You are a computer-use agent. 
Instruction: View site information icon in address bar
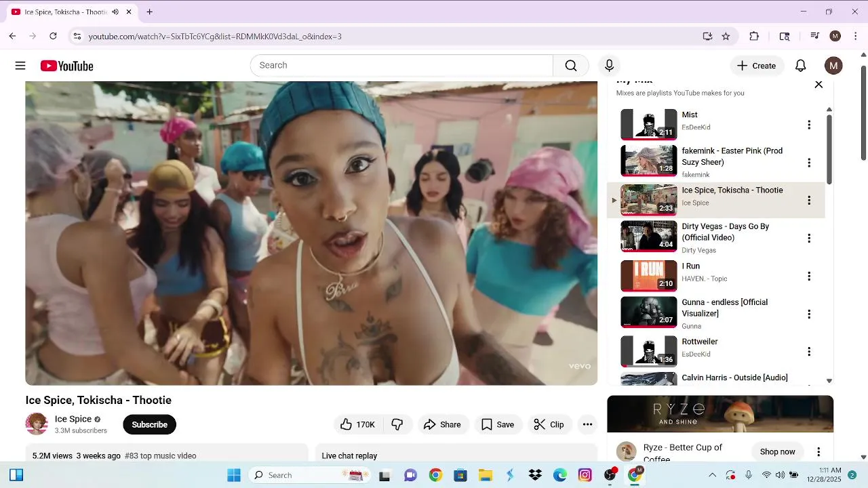tap(77, 37)
